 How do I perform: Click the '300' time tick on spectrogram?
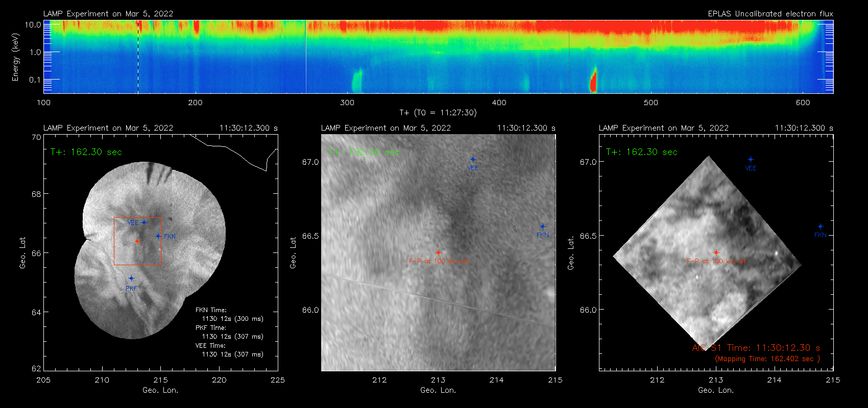(347, 103)
